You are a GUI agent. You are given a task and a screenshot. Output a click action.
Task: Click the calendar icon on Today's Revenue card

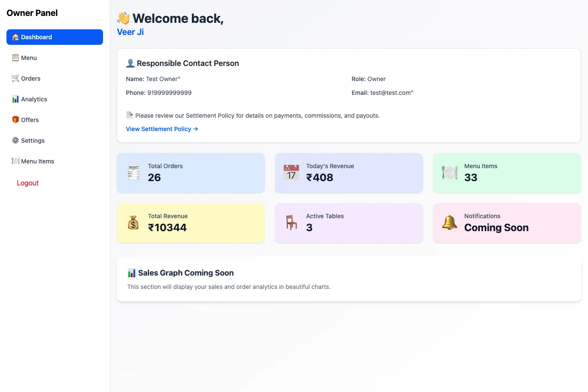pyautogui.click(x=291, y=172)
